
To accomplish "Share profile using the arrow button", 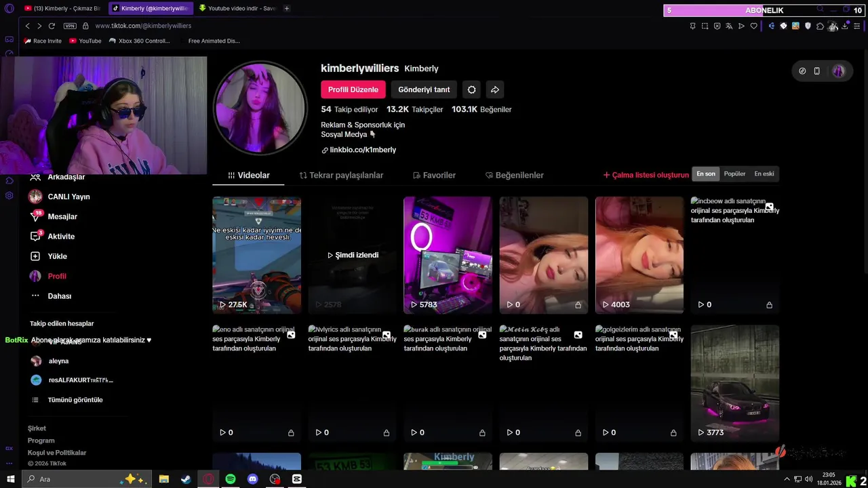I will (x=495, y=89).
